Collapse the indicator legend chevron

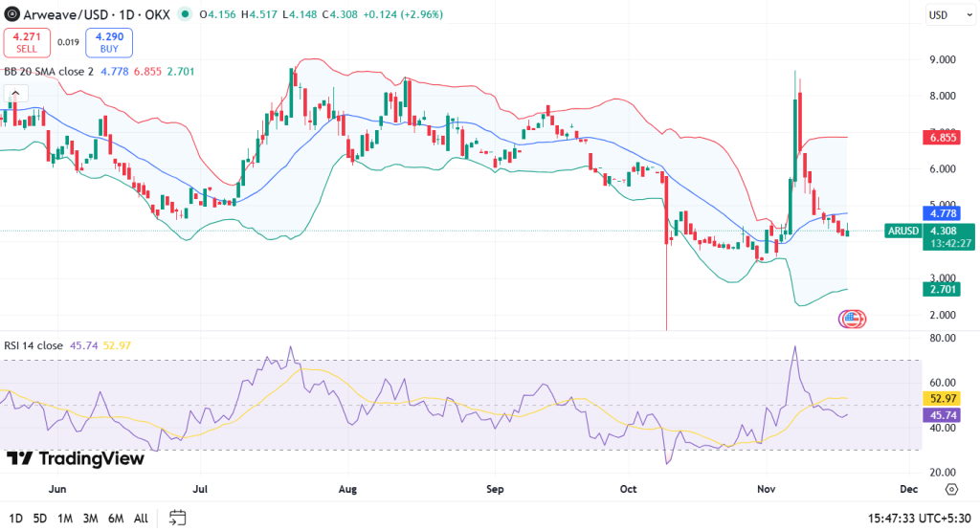pos(13,94)
